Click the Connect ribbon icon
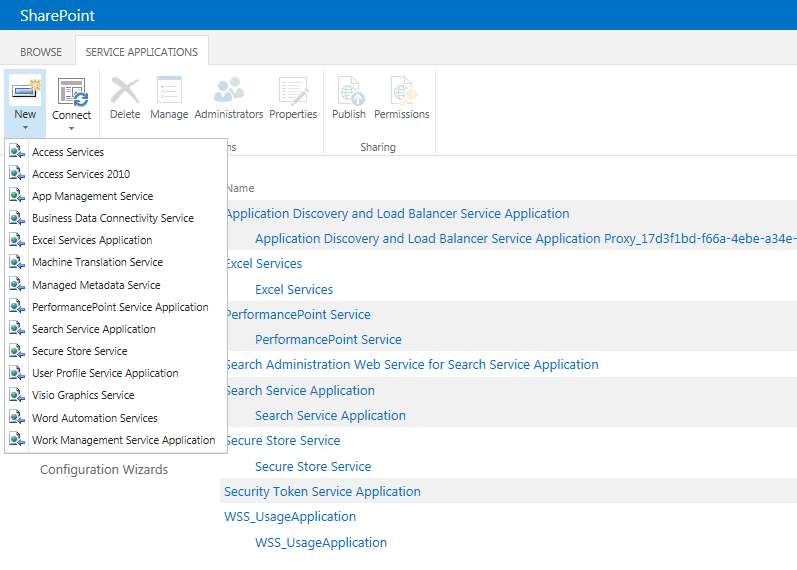797x570 pixels. pyautogui.click(x=72, y=92)
